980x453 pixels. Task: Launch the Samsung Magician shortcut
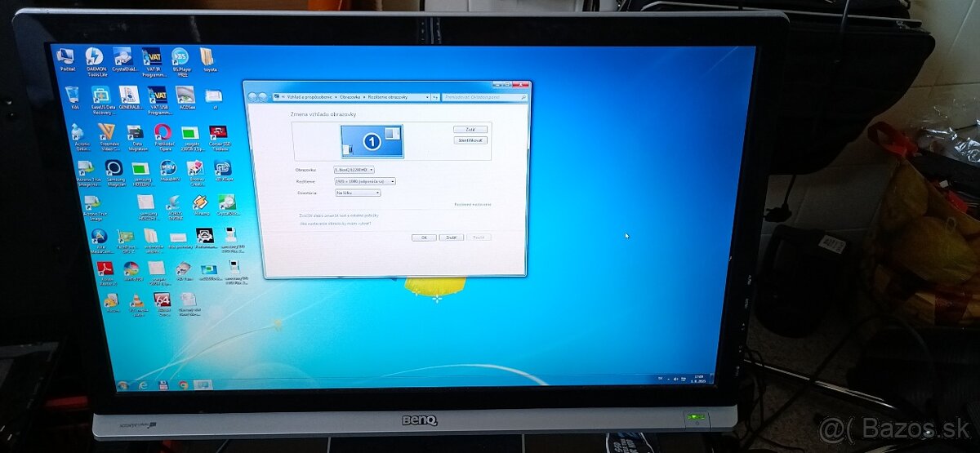(x=115, y=172)
